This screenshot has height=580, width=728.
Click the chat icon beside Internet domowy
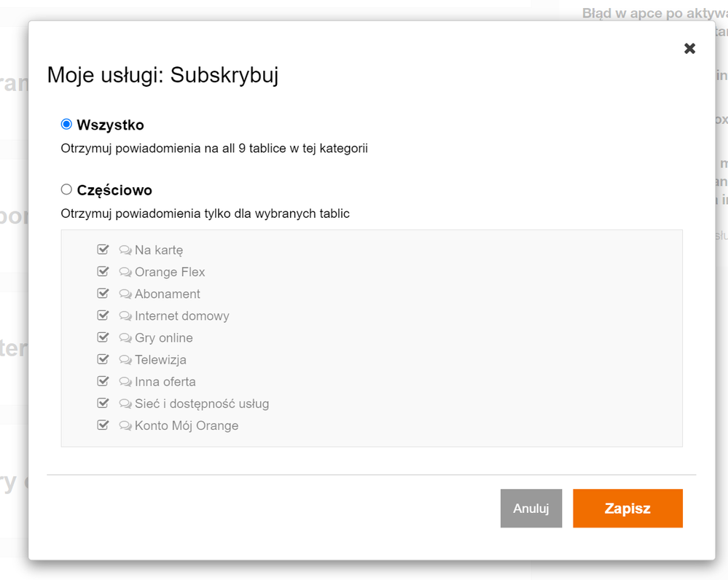click(125, 316)
